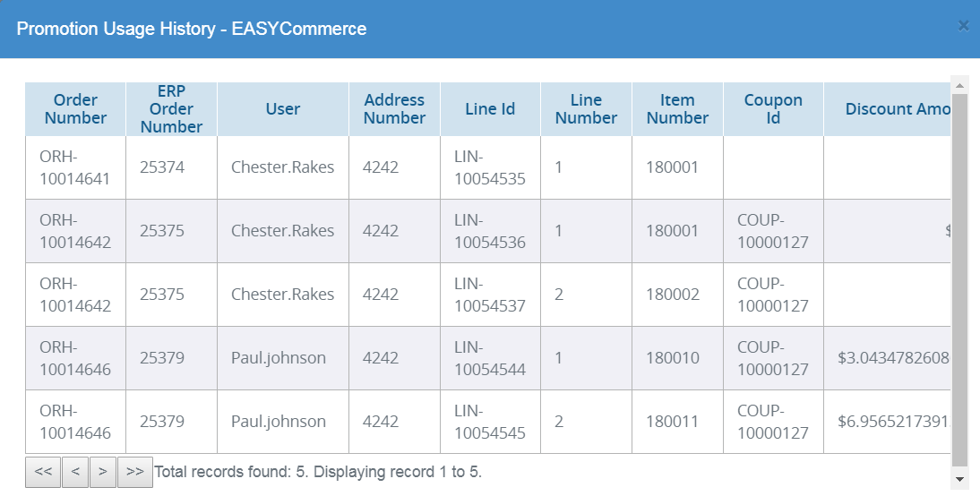Click ERP order 25375 in the LIN-10054536 row
980x496 pixels.
point(162,231)
